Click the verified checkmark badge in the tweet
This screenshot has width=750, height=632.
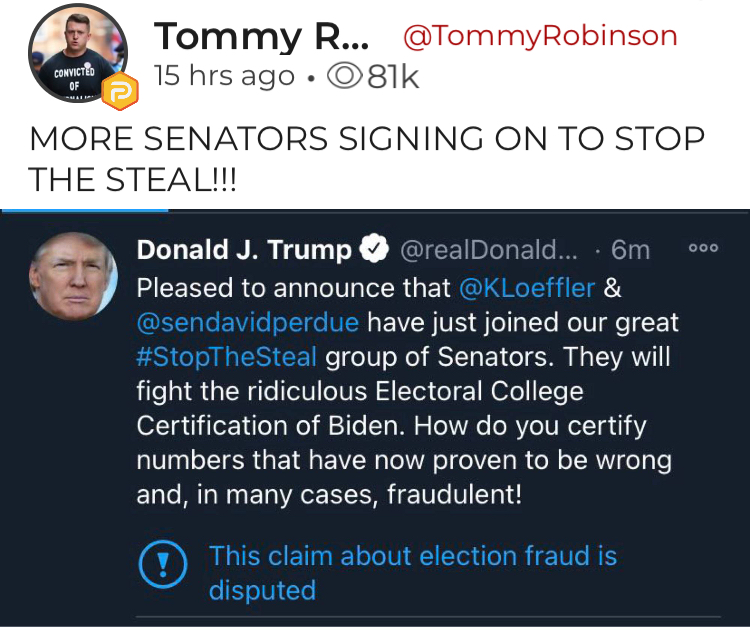tap(374, 250)
